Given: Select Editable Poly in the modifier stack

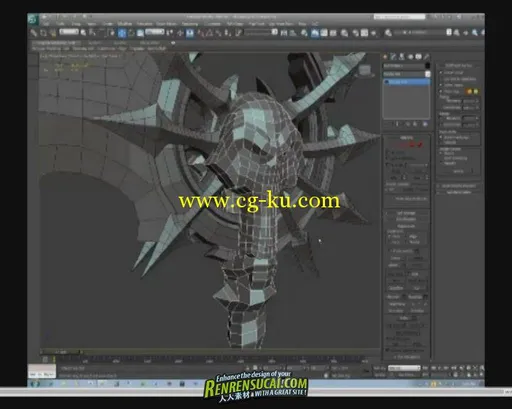Looking at the screenshot, I should click(407, 82).
